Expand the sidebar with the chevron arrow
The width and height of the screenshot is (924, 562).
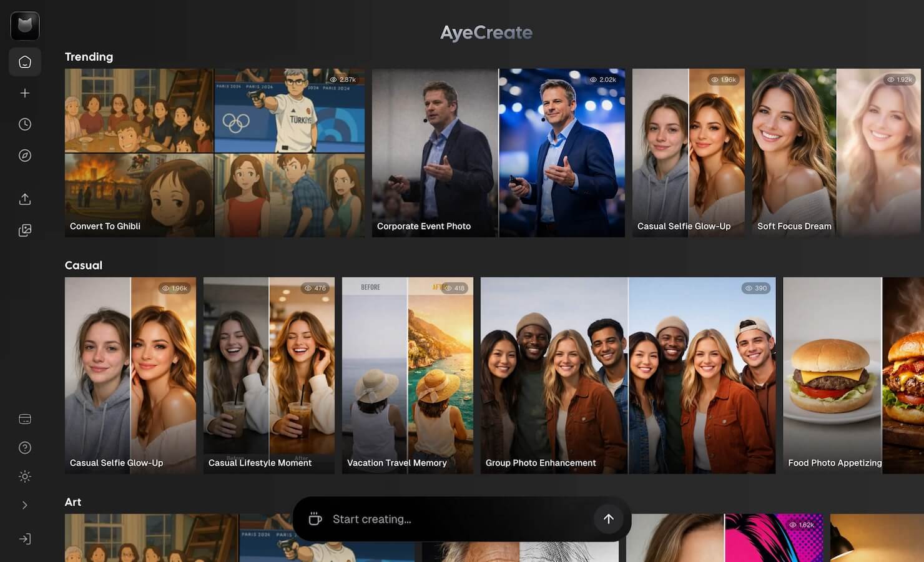[x=24, y=505]
